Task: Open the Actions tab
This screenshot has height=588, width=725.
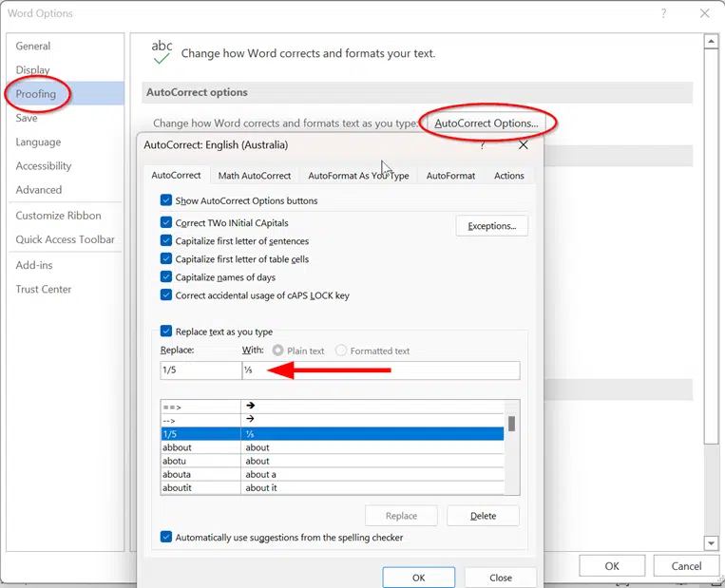Action: [x=508, y=176]
